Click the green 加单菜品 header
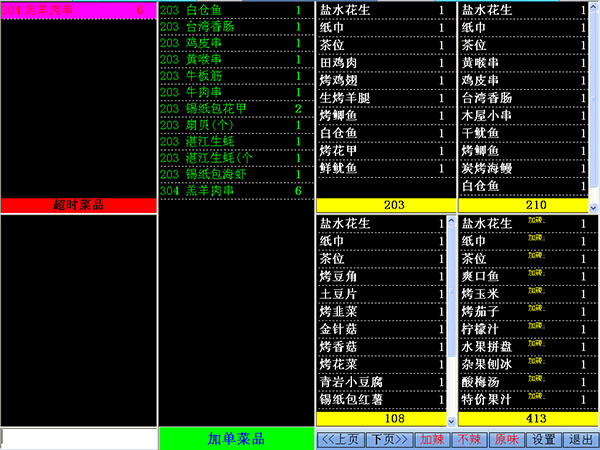The image size is (600, 450). [x=236, y=438]
